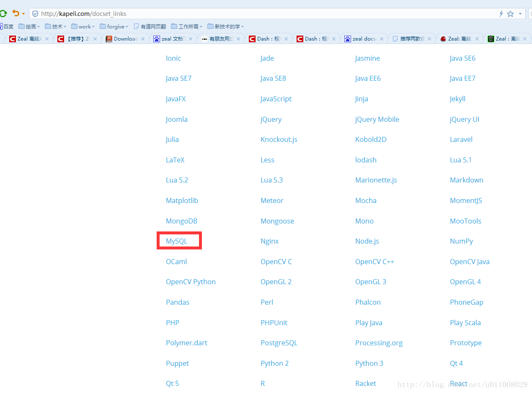The height and width of the screenshot is (393, 532).
Task: Switch to the 【推荐】Ze tab
Action: [78, 39]
